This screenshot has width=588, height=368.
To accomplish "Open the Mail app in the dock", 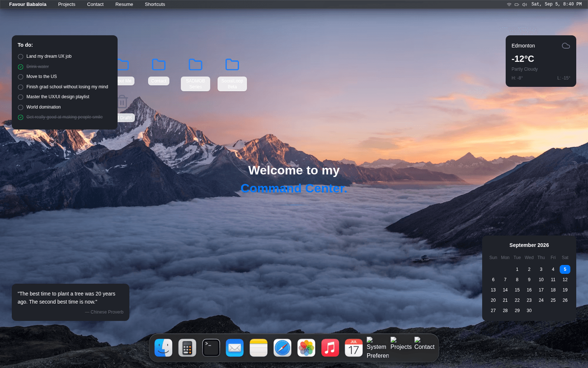I will 235,348.
